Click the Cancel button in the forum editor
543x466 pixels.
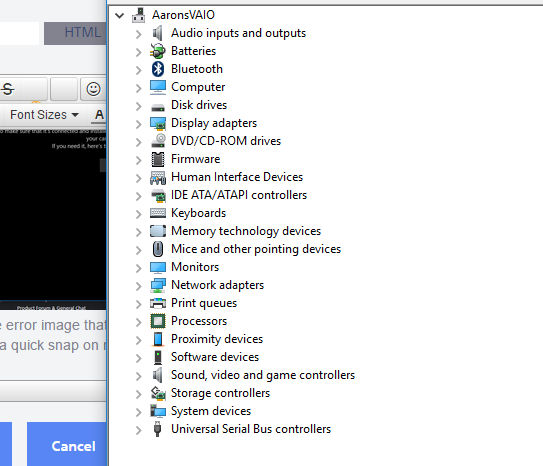coord(67,444)
